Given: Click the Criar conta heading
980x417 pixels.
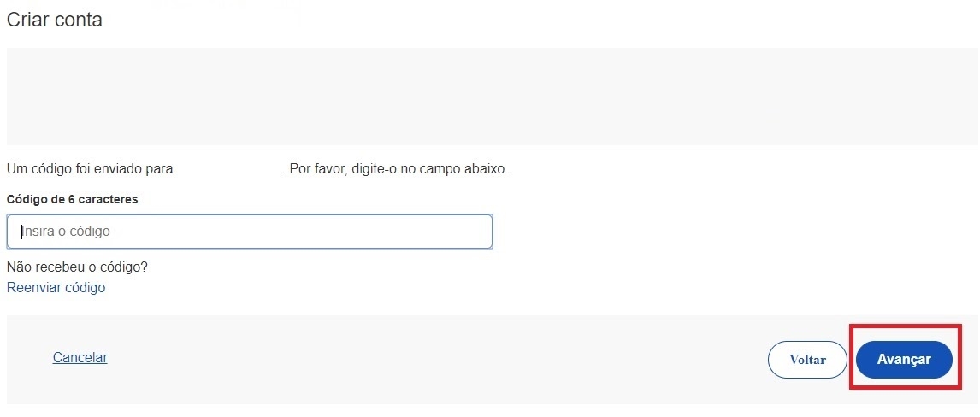Looking at the screenshot, I should coord(55,21).
